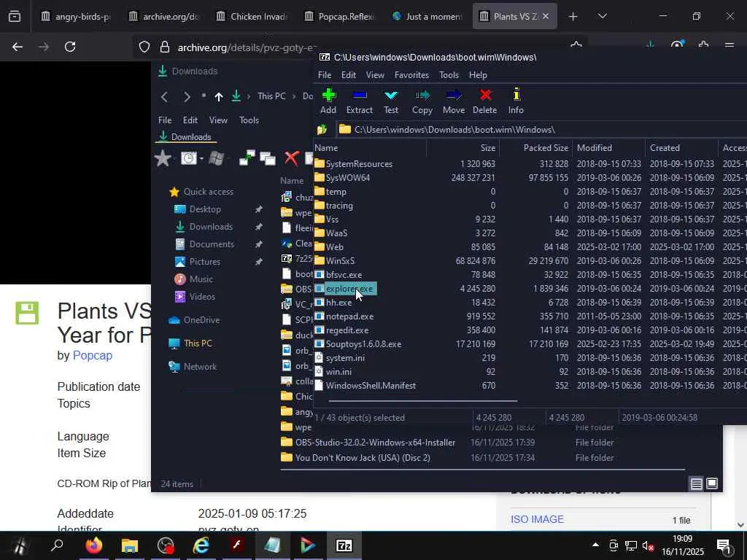This screenshot has height=560, width=747.
Task: Open the 7-Zip Favorites menu
Action: pyautogui.click(x=411, y=75)
